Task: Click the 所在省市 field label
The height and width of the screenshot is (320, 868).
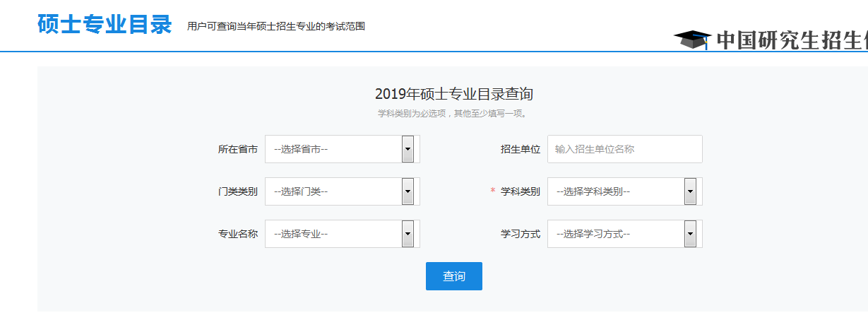Action: click(x=237, y=149)
